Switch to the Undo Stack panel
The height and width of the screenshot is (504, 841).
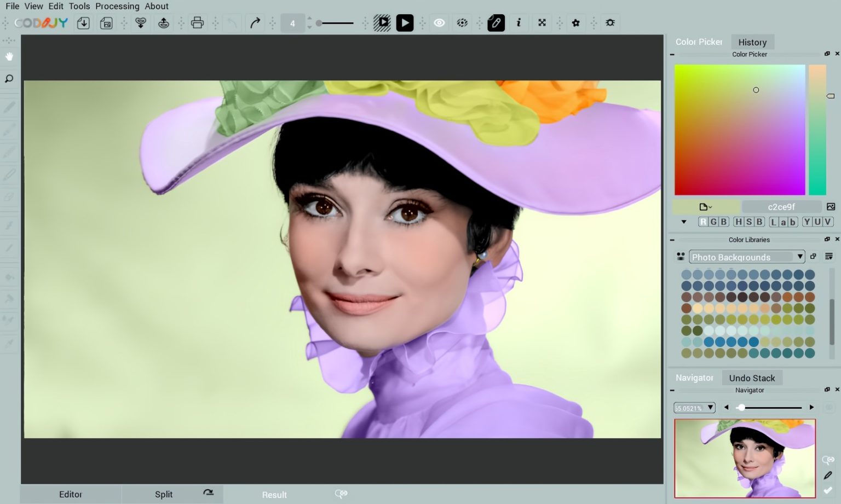[752, 378]
